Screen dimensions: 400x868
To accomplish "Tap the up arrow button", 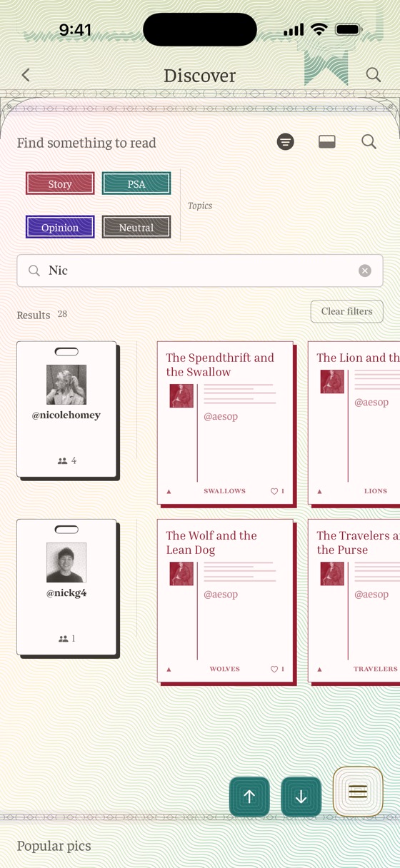I will coord(249,797).
